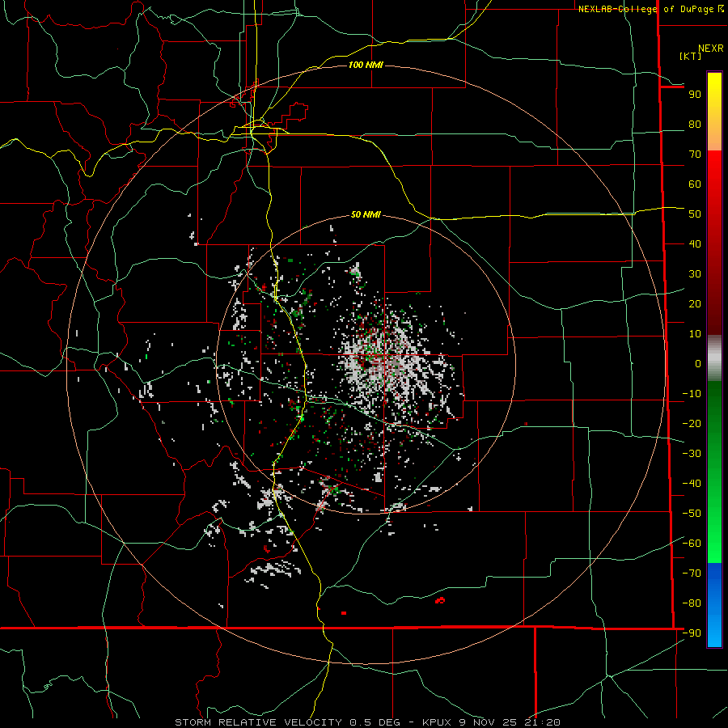Click the 70 value on the velocity scale
The width and height of the screenshot is (728, 728).
(695, 154)
